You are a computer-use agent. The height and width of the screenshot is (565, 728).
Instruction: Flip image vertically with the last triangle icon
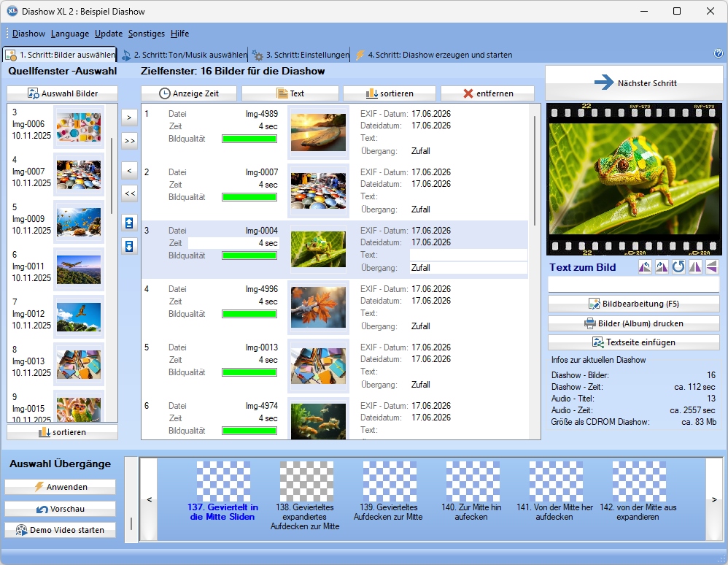pos(712,267)
